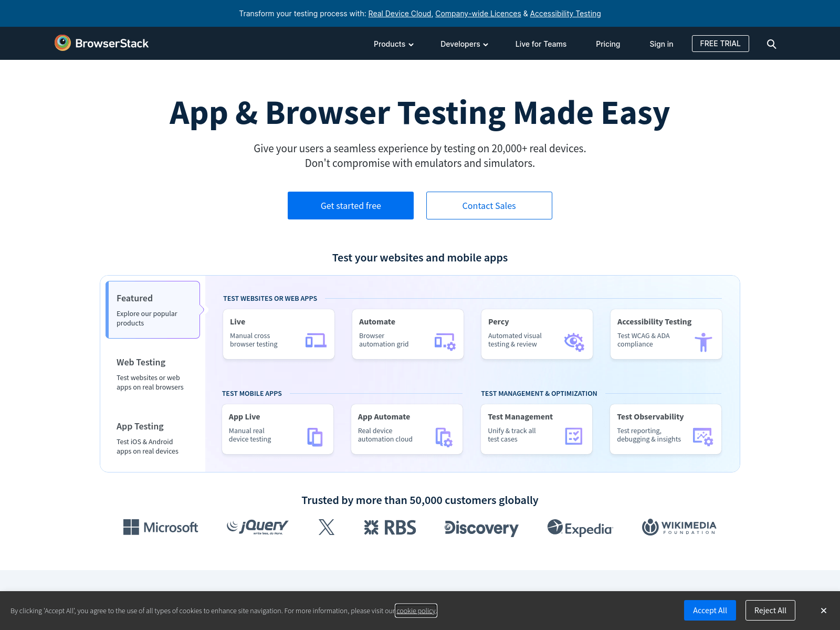Open the App Live card title
The width and height of the screenshot is (840, 630).
(244, 417)
